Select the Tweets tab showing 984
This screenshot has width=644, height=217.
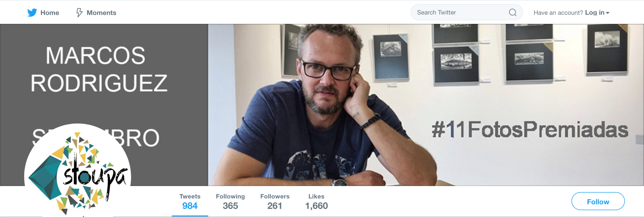(190, 202)
